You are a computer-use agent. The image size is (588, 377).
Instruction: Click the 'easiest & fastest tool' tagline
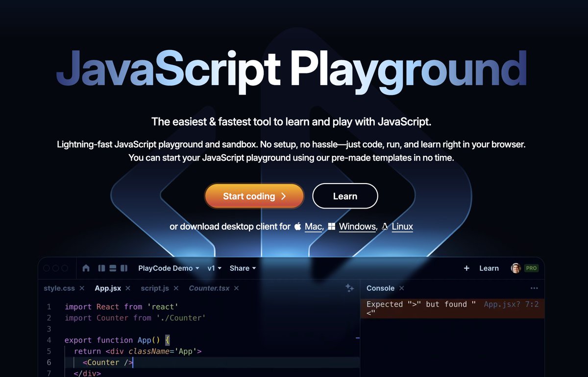click(x=291, y=121)
